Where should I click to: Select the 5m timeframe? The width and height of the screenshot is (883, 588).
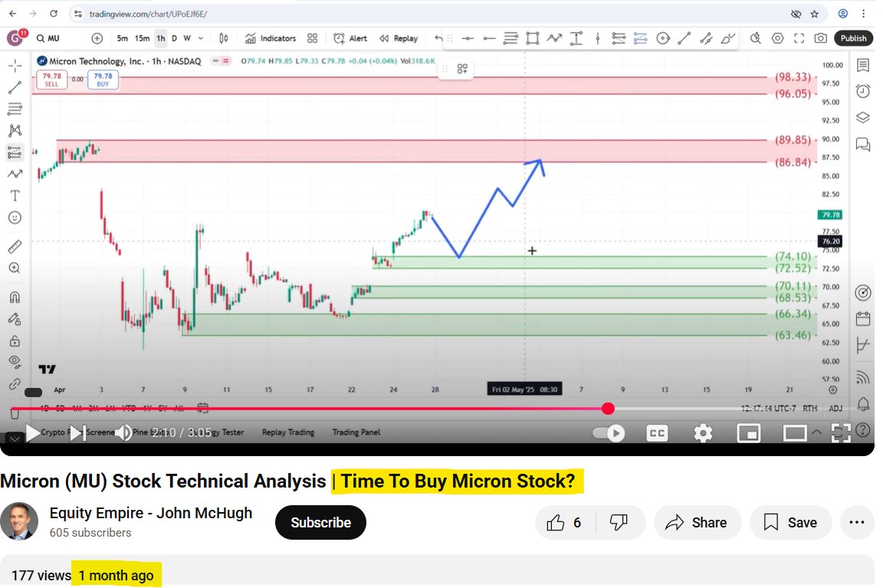(122, 38)
